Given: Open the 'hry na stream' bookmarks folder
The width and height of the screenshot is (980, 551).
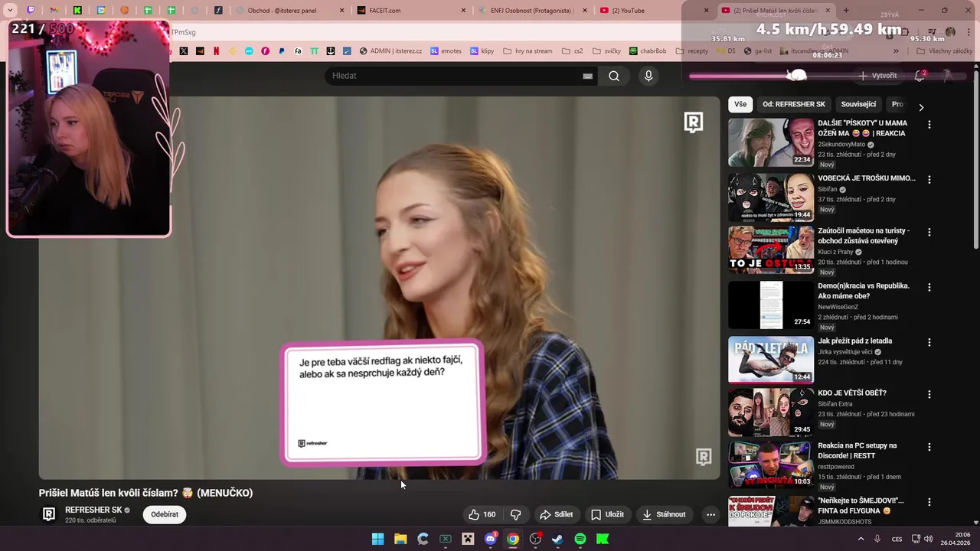Looking at the screenshot, I should tap(528, 51).
